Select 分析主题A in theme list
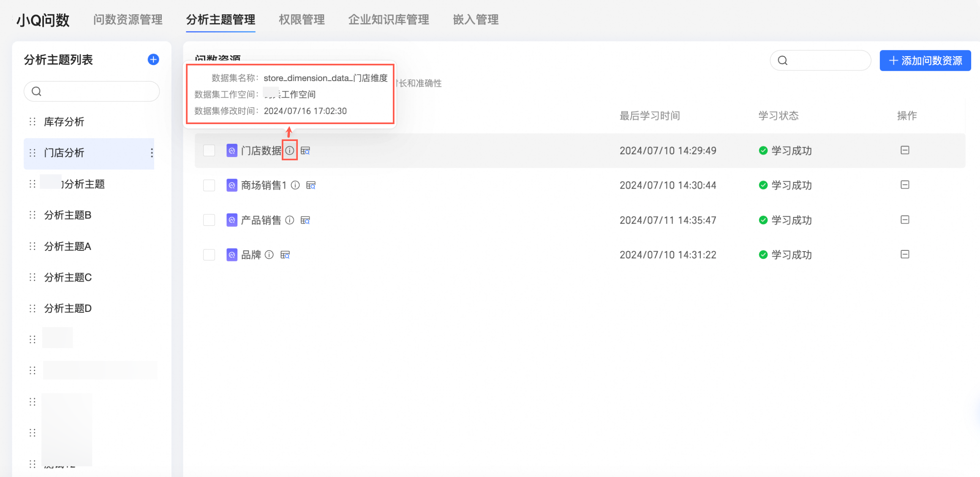This screenshot has width=980, height=477. pyautogui.click(x=68, y=247)
